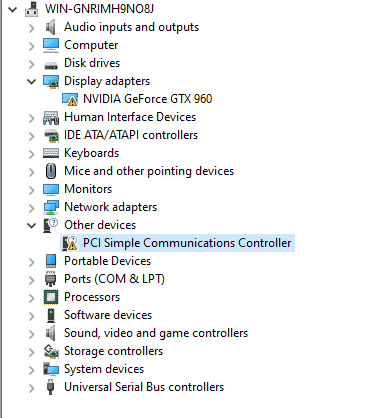Click the Processors chip icon
Screen dimensions: 368x418
[51, 297]
